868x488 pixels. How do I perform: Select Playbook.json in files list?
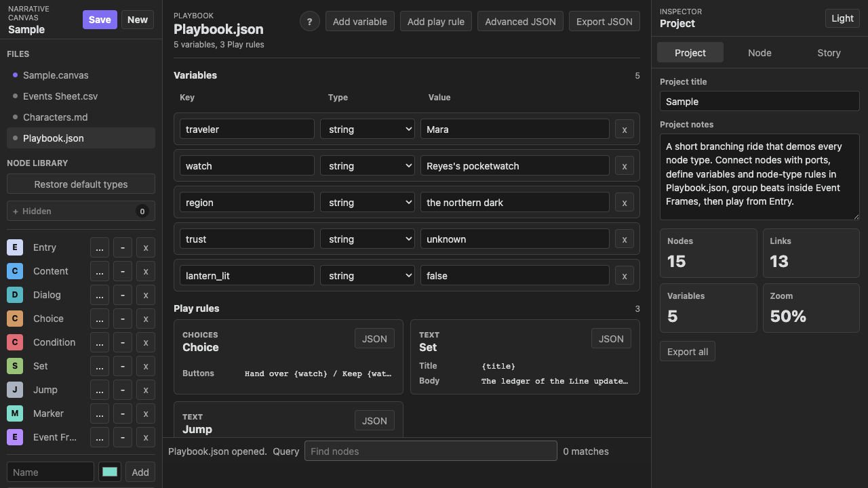pyautogui.click(x=81, y=138)
